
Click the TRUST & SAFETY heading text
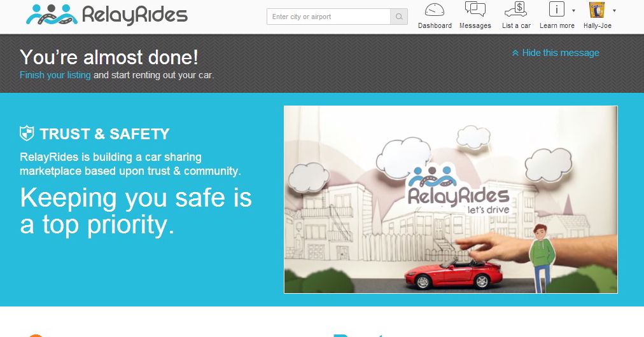[x=104, y=134]
